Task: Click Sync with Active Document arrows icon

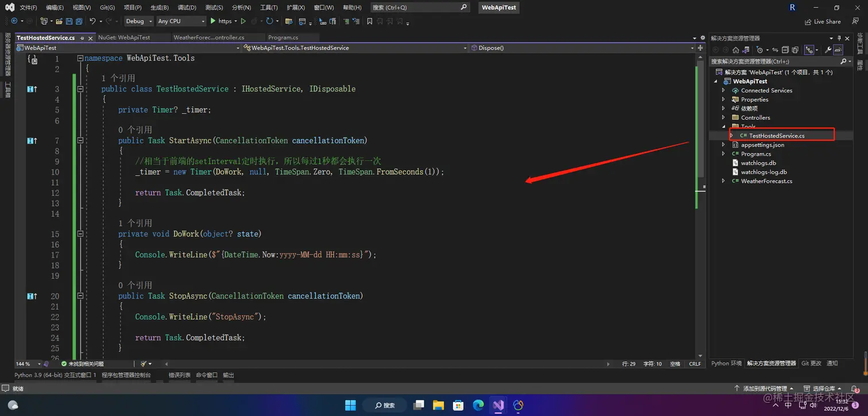Action: click(775, 50)
